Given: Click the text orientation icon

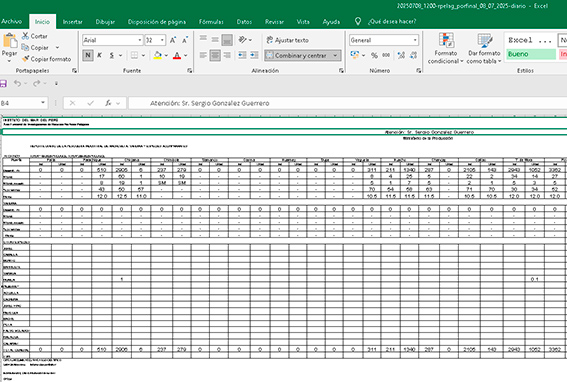Looking at the screenshot, I should point(243,39).
